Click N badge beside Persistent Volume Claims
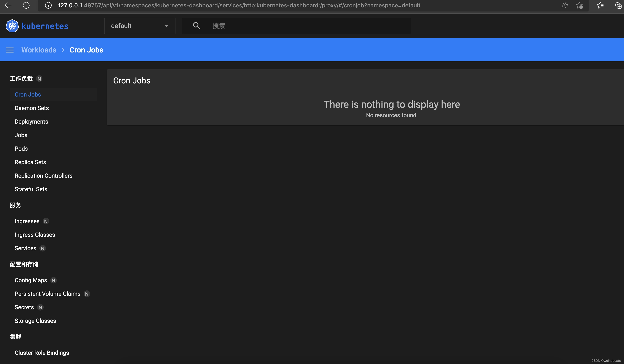This screenshot has width=624, height=364. [87, 294]
